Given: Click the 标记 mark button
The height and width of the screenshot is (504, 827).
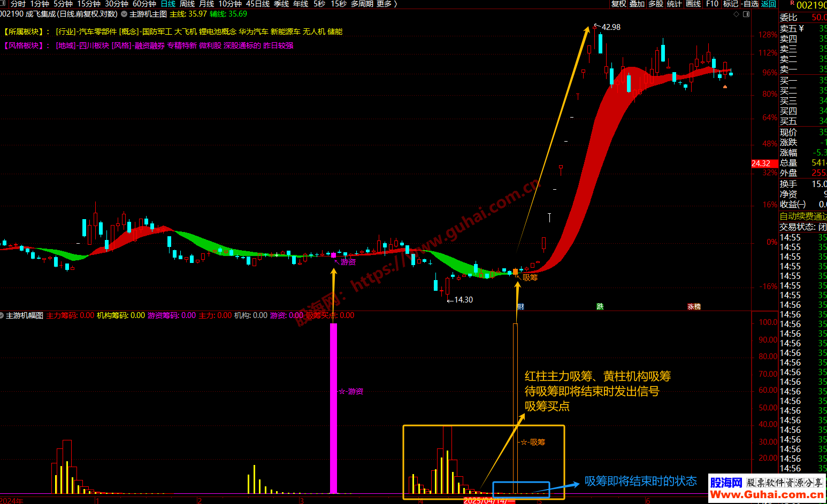Looking at the screenshot, I should pyautogui.click(x=731, y=4).
